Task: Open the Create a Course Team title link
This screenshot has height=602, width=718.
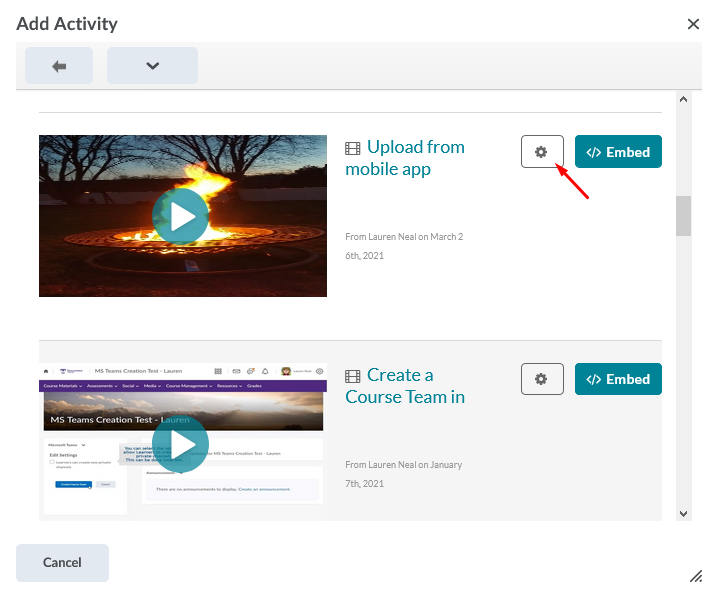Action: pyautogui.click(x=405, y=386)
